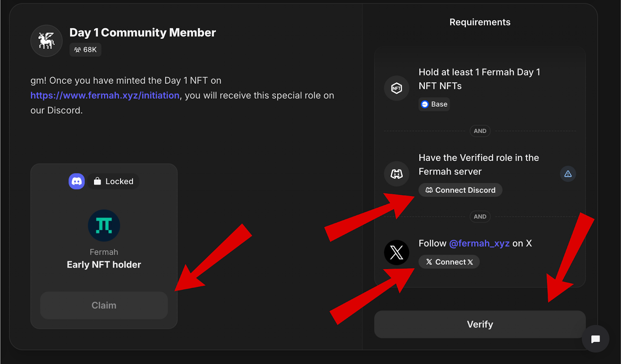Image resolution: width=621 pixels, height=364 pixels.
Task: Click the Base chain badge
Action: pyautogui.click(x=434, y=104)
